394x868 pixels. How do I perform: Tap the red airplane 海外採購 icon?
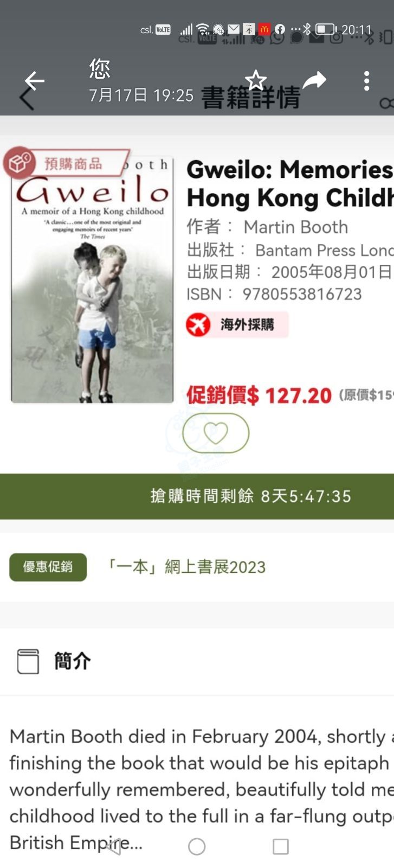[198, 325]
